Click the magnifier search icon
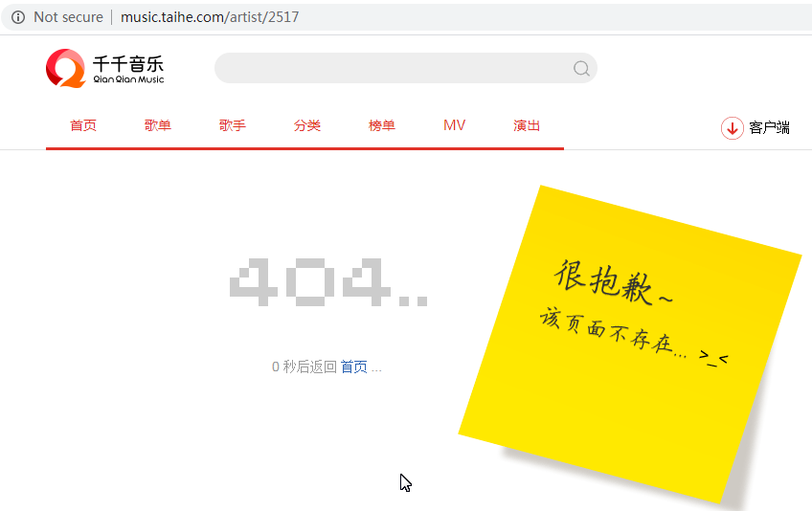The height and width of the screenshot is (511, 812). click(581, 68)
